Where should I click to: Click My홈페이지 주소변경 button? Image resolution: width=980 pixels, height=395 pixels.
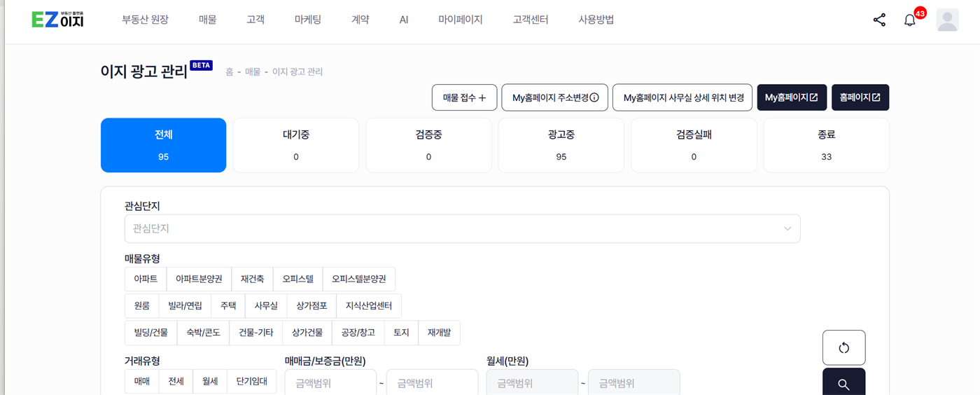(554, 98)
